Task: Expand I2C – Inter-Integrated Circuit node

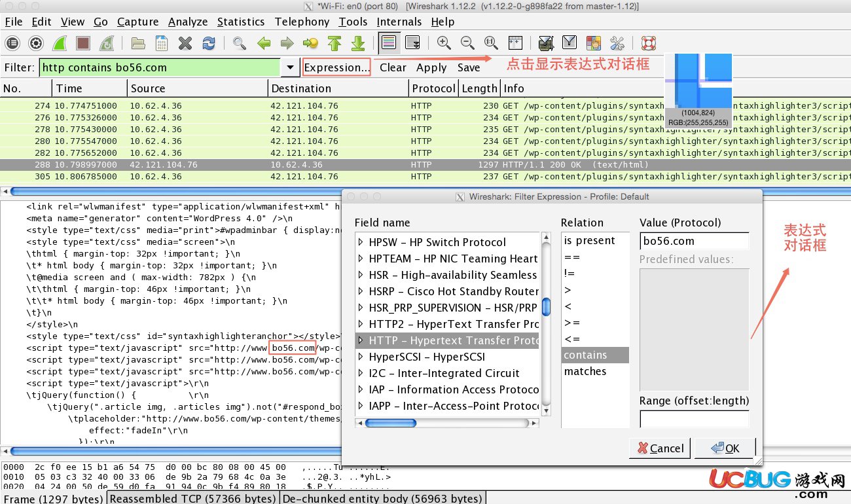Action: pos(361,373)
